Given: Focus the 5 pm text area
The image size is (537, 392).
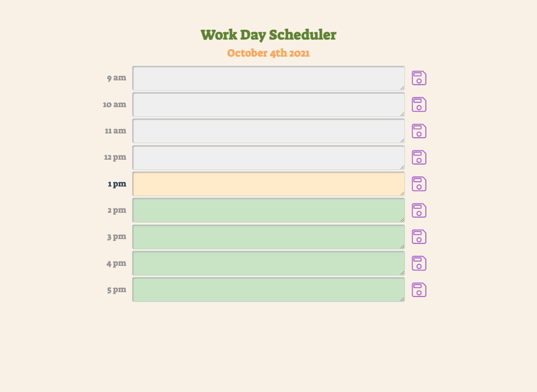Looking at the screenshot, I should click(x=268, y=290).
